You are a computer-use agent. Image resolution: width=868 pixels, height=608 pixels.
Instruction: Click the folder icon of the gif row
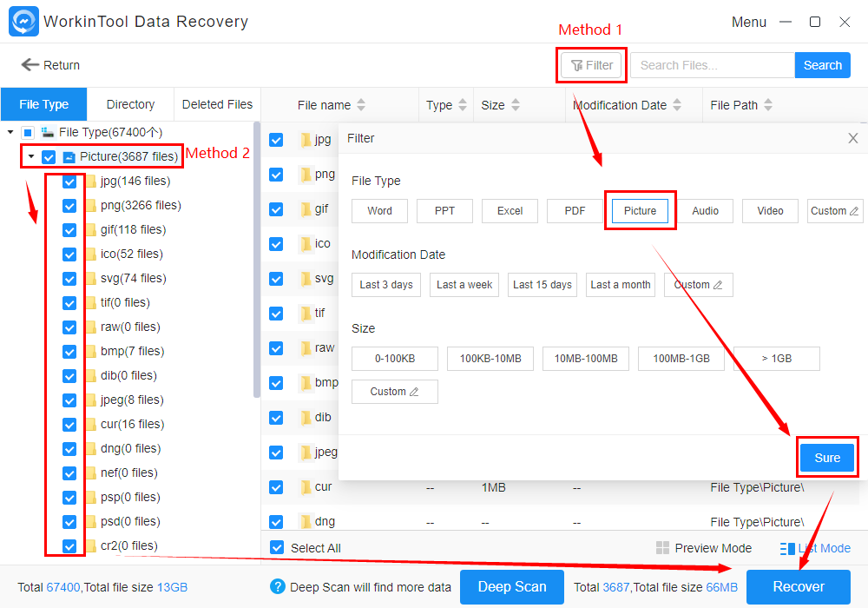pos(306,209)
